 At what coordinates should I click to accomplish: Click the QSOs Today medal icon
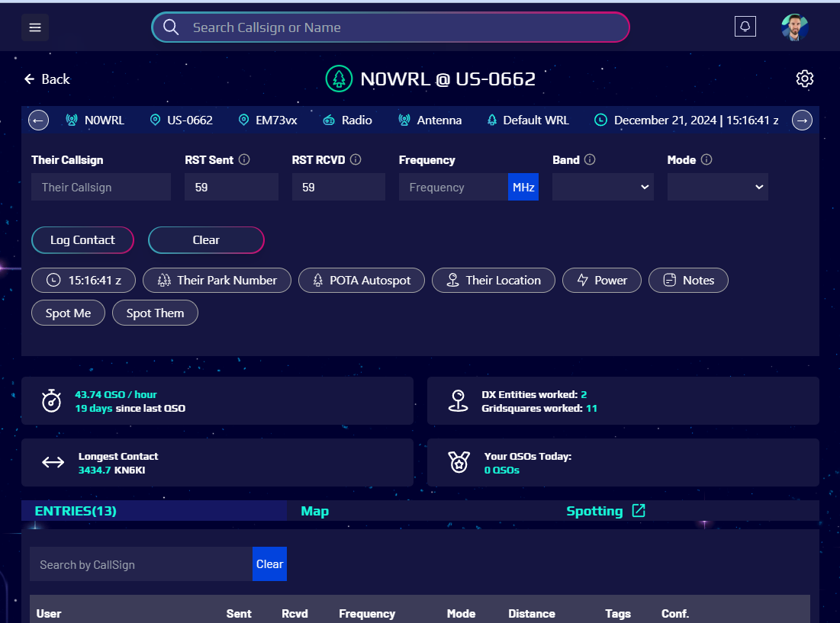click(x=459, y=462)
